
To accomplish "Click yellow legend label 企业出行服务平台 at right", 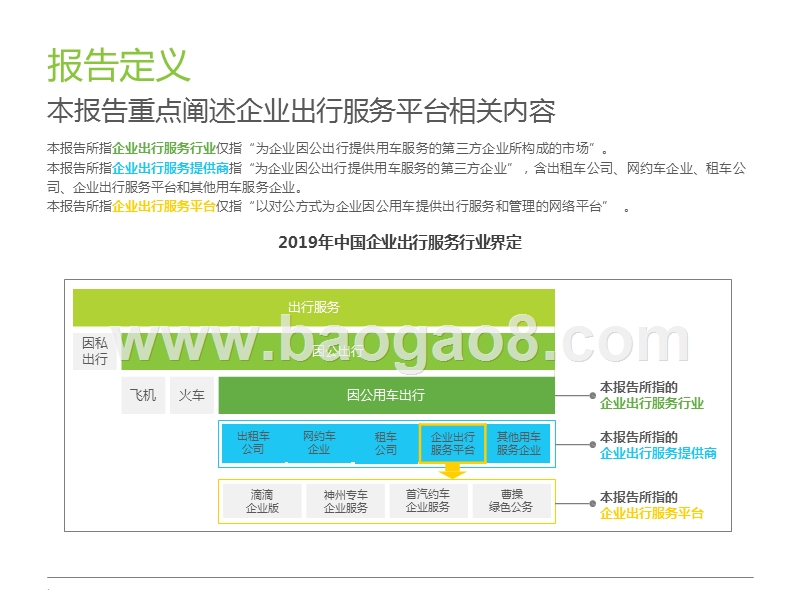I will (x=652, y=513).
